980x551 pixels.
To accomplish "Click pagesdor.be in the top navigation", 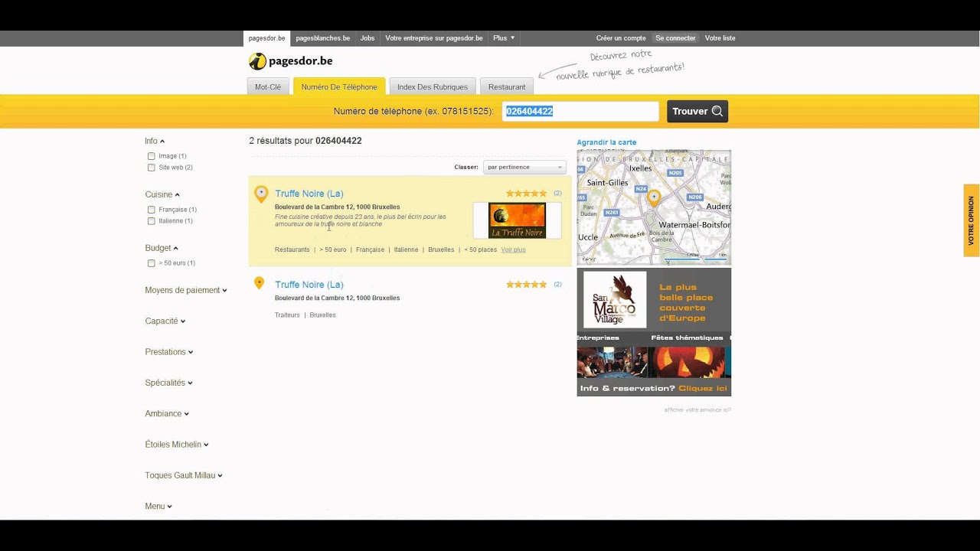I will coord(266,38).
